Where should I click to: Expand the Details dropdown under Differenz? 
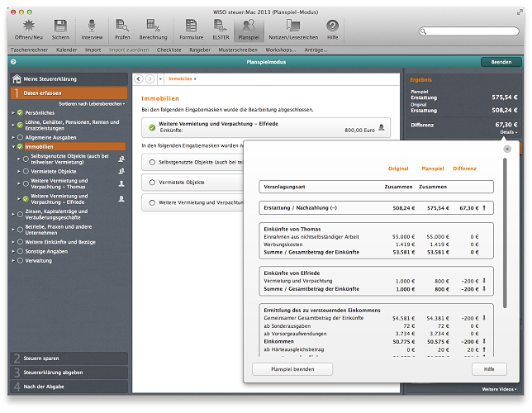[x=508, y=132]
